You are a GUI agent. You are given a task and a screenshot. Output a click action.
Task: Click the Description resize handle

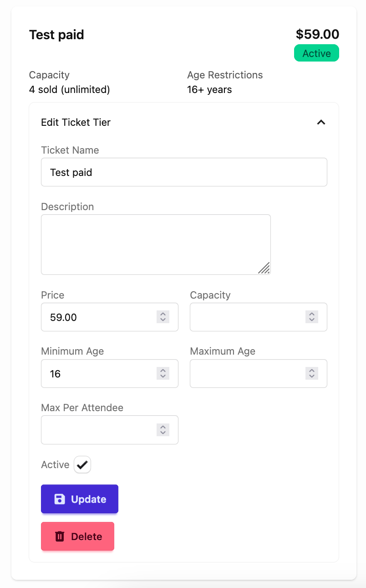264,268
